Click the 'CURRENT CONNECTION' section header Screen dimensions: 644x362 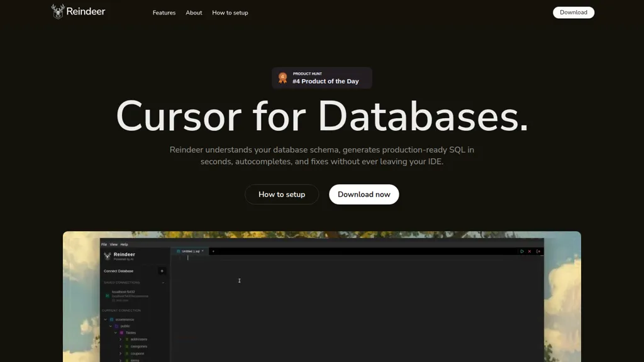click(x=121, y=310)
